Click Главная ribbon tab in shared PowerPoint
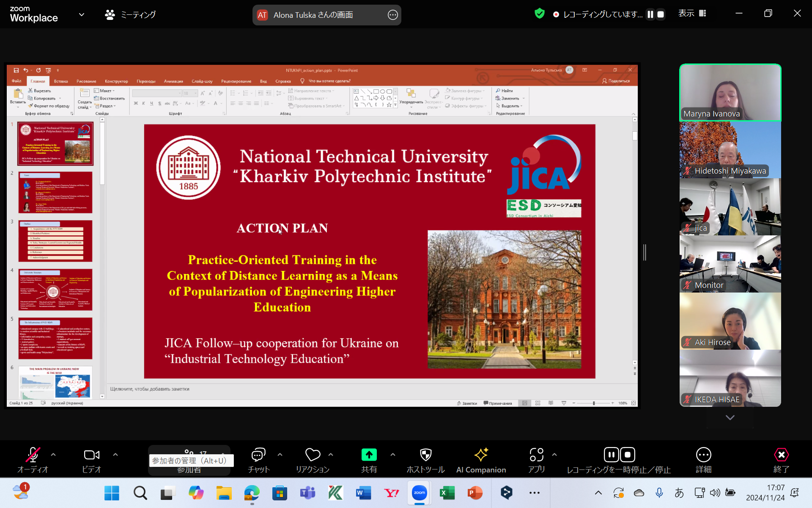The height and width of the screenshot is (508, 812). (38, 81)
